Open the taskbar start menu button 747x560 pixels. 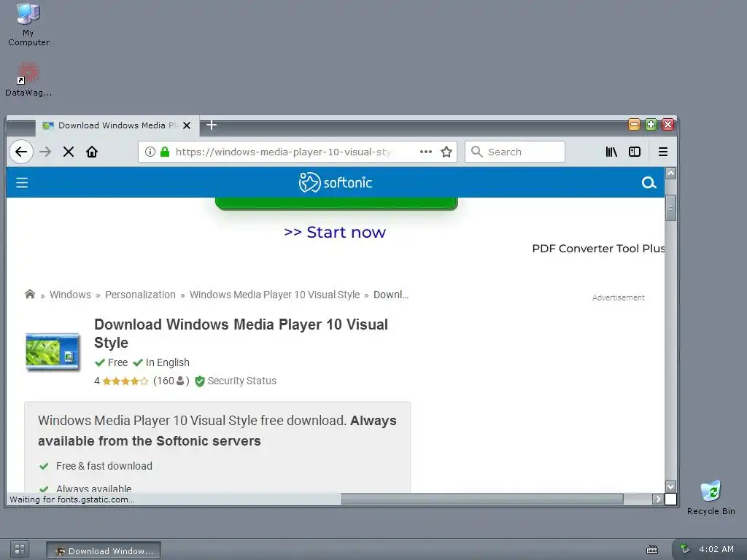point(20,549)
